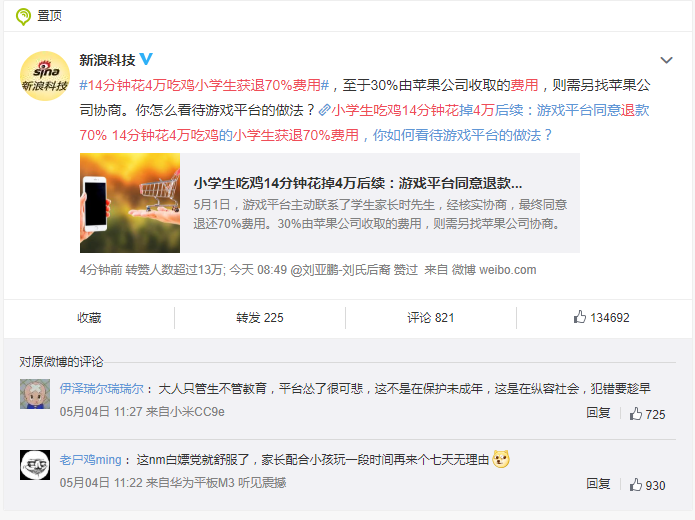Viewport: 695px width, 520px height.
Task: Like the comment with 725 likes
Action: [x=647, y=414]
